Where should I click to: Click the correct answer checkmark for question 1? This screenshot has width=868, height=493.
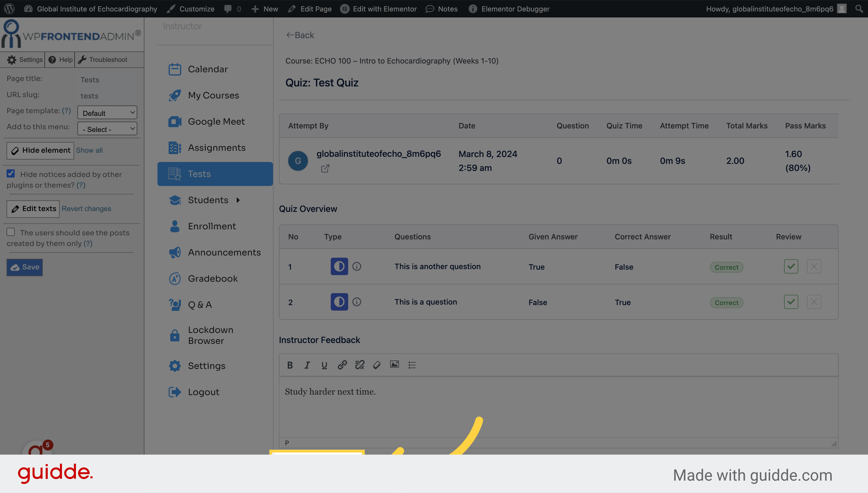[x=791, y=266]
